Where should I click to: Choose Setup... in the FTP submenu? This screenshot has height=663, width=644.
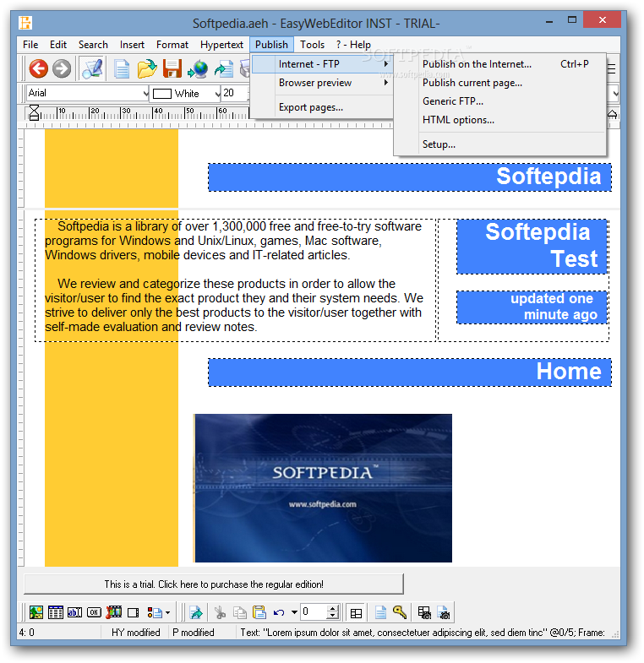[500, 144]
